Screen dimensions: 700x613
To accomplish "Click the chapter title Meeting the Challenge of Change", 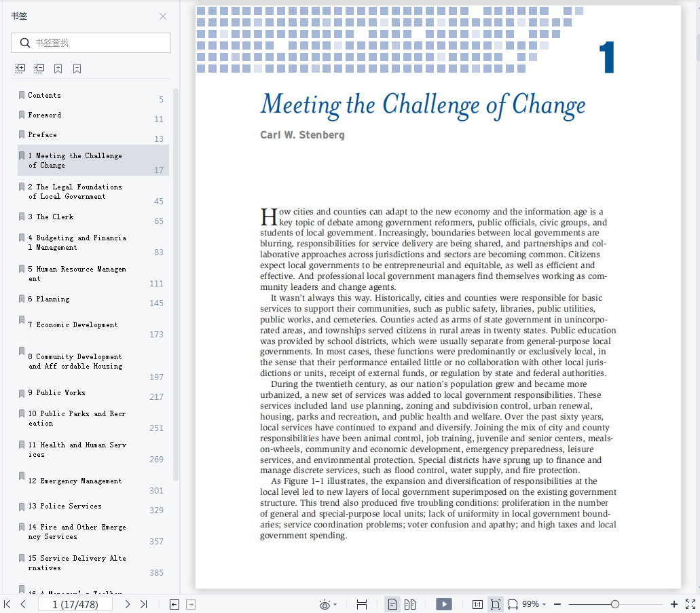I will tap(423, 105).
